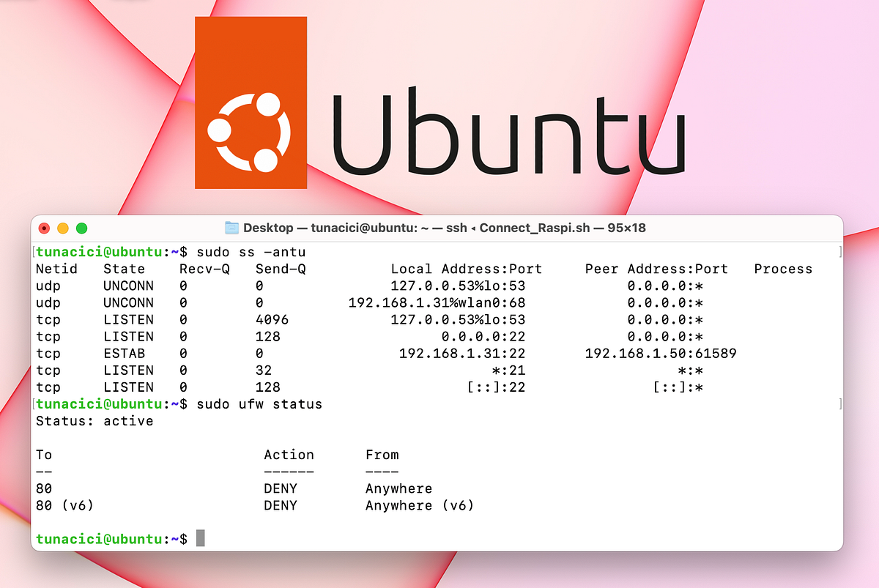The image size is (879, 588).
Task: Click the Desktop folder icon in the title bar
Action: coord(231,228)
